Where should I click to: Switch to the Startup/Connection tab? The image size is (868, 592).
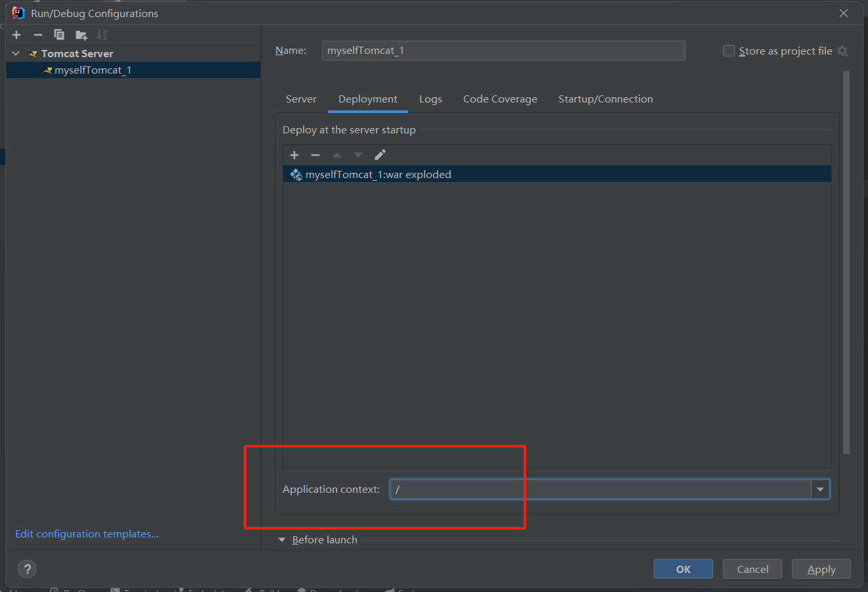click(x=606, y=99)
